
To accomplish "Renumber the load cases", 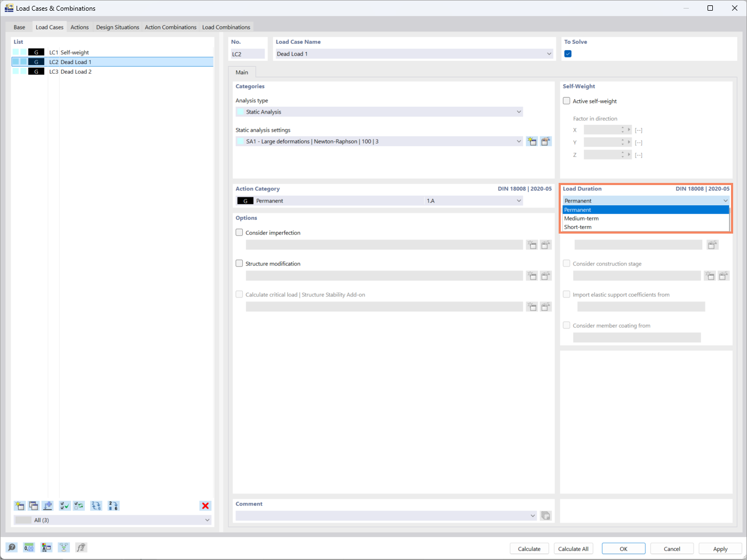I will [x=114, y=506].
